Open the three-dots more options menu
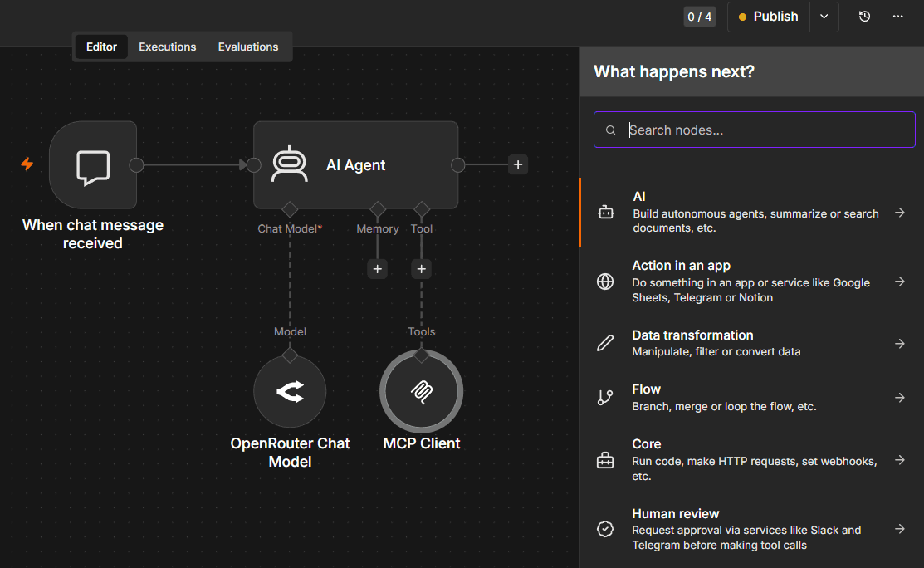Image resolution: width=924 pixels, height=568 pixels. (x=897, y=17)
